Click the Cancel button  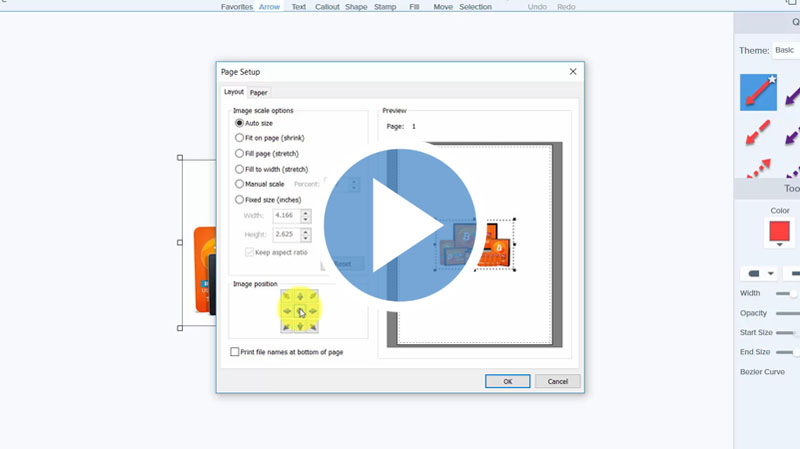tap(557, 381)
